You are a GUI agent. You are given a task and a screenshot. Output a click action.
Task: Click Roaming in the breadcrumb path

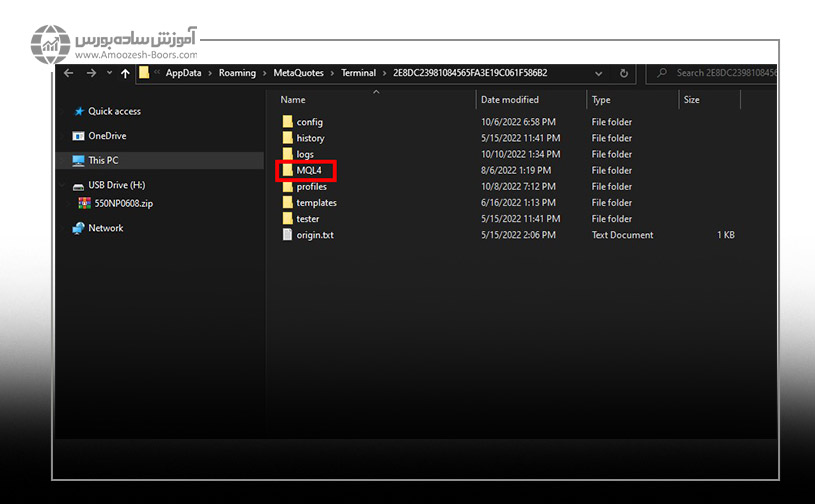coord(237,73)
